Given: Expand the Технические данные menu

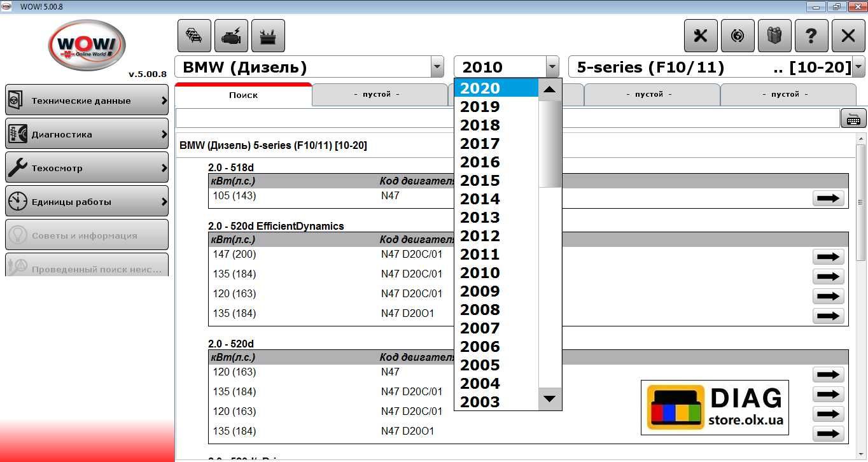Looking at the screenshot, I should point(87,101).
